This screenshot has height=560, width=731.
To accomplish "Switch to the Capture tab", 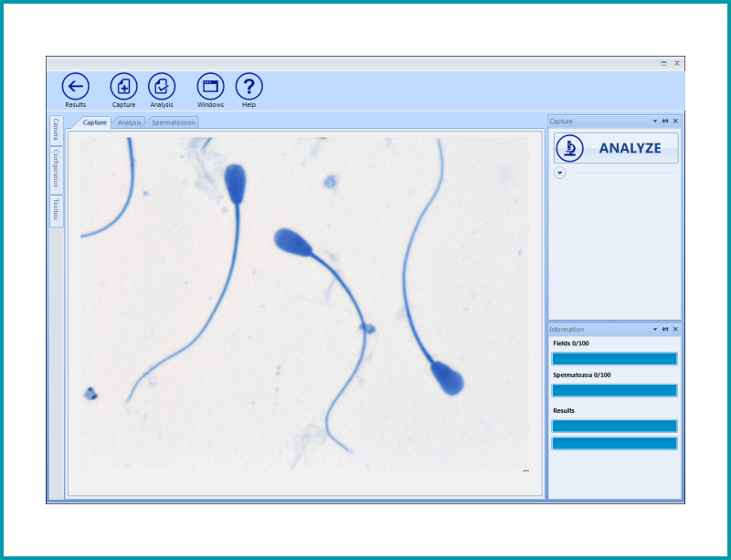I will click(x=95, y=122).
